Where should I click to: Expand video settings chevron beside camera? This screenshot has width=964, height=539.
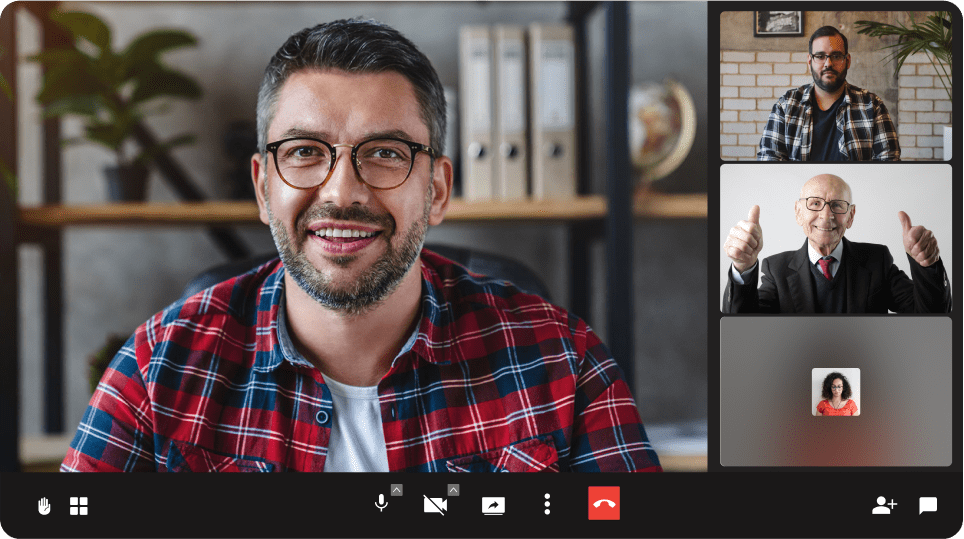[x=453, y=490]
